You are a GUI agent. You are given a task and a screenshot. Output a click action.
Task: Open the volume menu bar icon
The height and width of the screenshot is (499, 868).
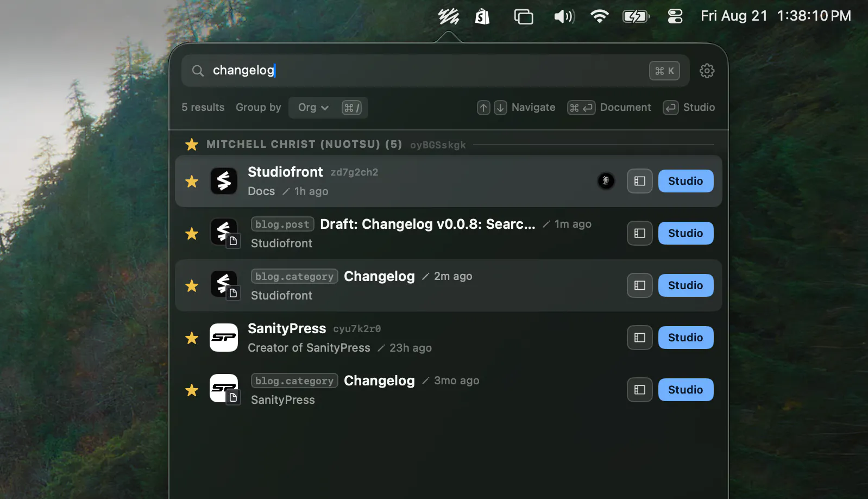tap(564, 16)
